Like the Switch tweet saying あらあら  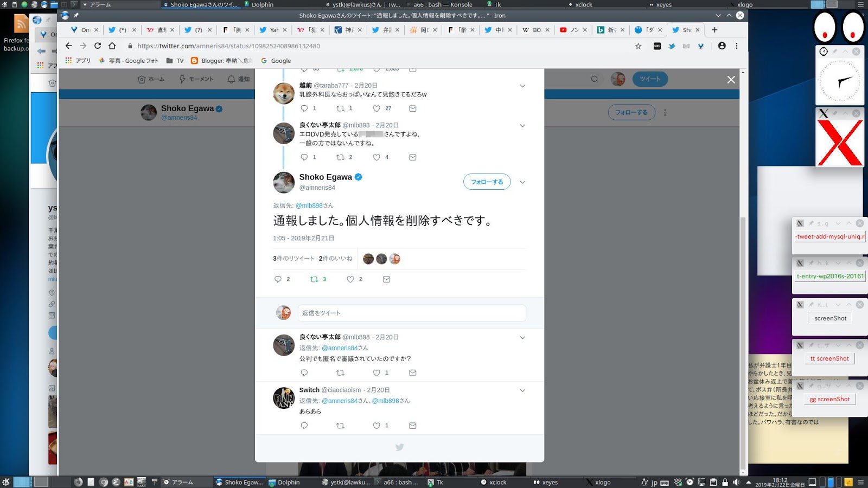coord(376,426)
